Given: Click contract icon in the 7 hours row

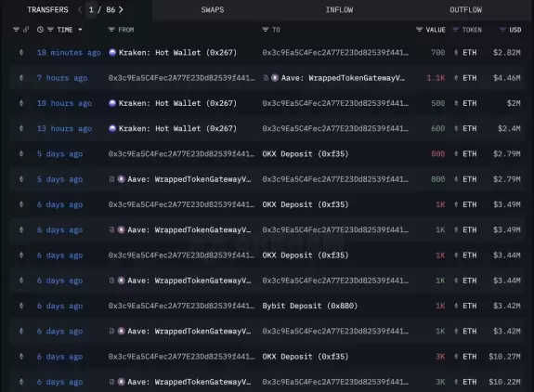Looking at the screenshot, I should [x=266, y=78].
